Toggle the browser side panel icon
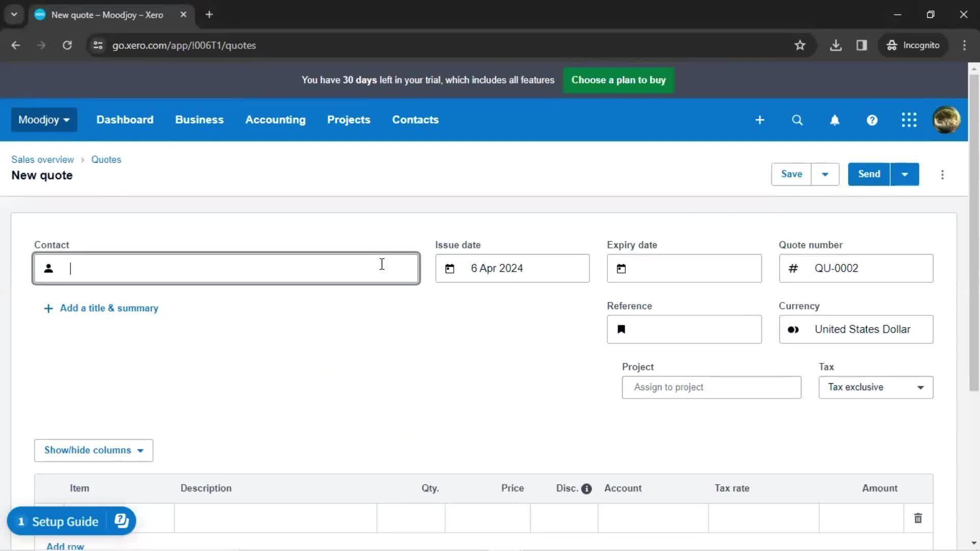980x551 pixels. tap(862, 45)
